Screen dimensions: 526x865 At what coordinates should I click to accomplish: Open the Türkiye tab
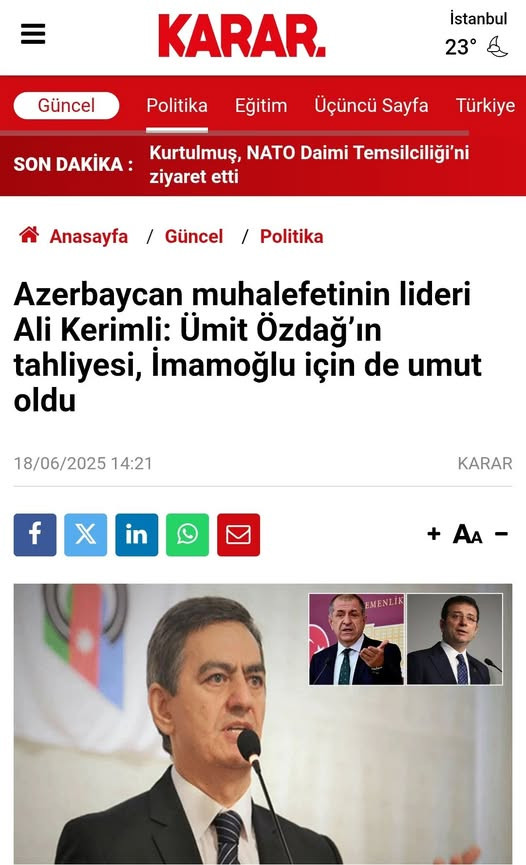coord(485,105)
